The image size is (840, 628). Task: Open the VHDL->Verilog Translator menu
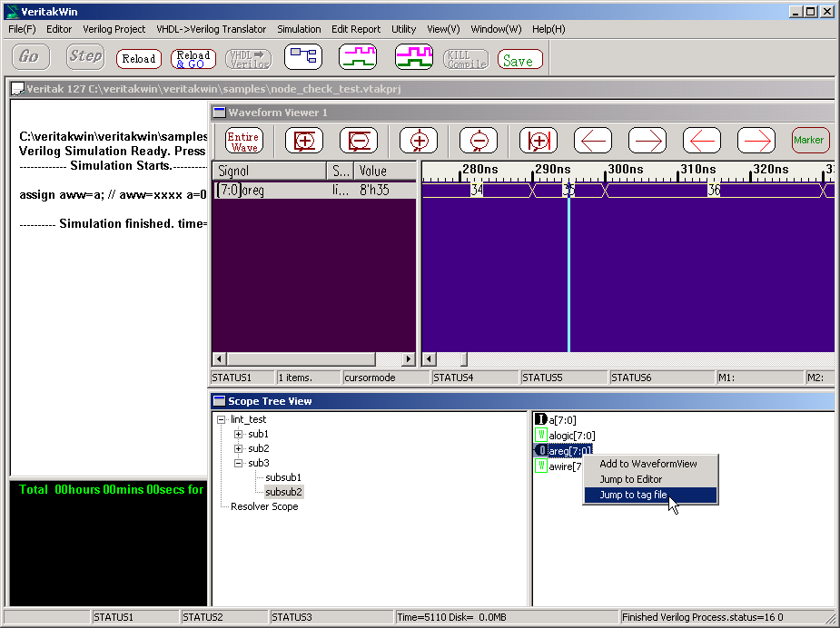click(211, 29)
